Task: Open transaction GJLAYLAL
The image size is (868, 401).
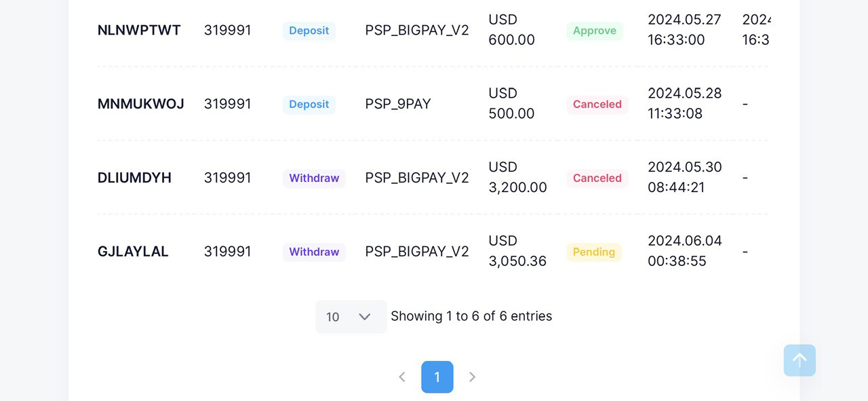Action: [x=133, y=252]
